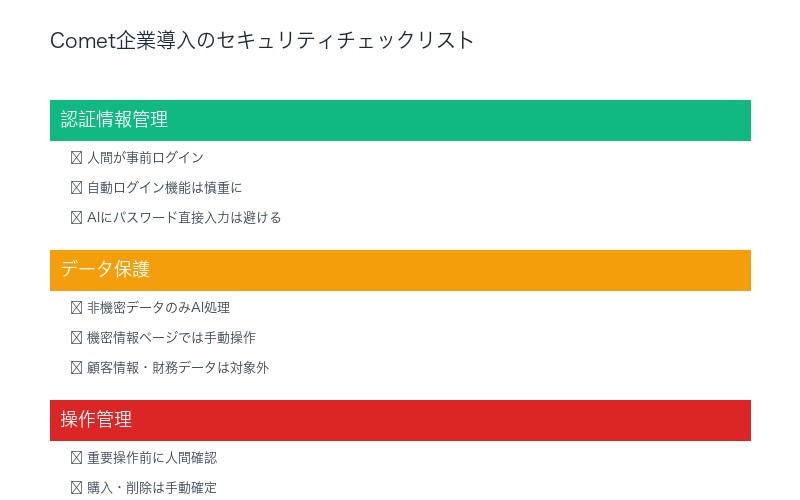Image resolution: width=800 pixels, height=500 pixels.
Task: Click the text AIにパスワード直接入力は避ける
Action: pyautogui.click(x=184, y=218)
